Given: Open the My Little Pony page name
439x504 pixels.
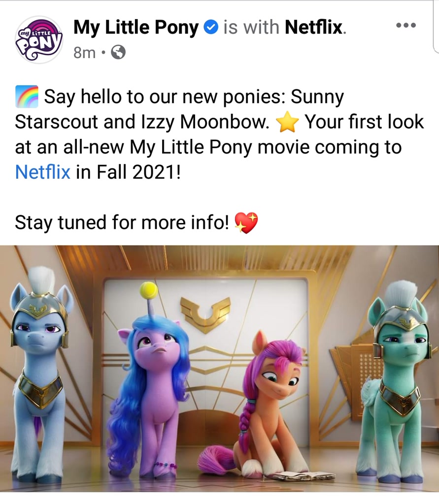Looking at the screenshot, I should coord(136,27).
